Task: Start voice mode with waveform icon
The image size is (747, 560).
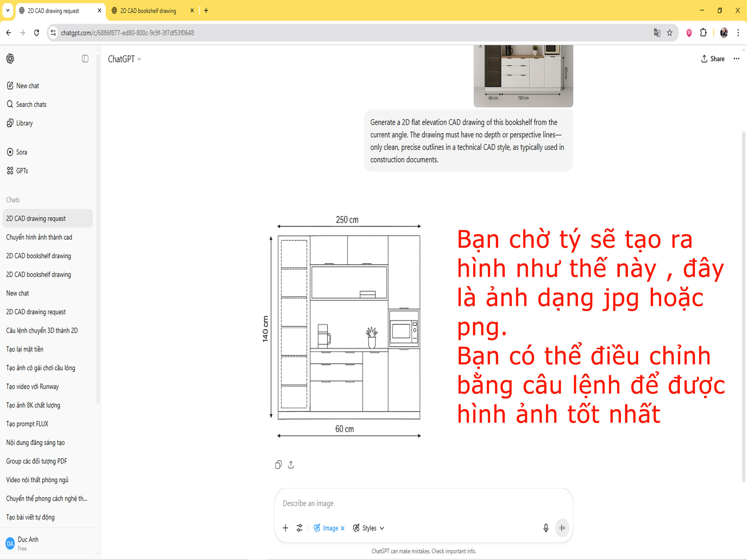Action: [562, 528]
